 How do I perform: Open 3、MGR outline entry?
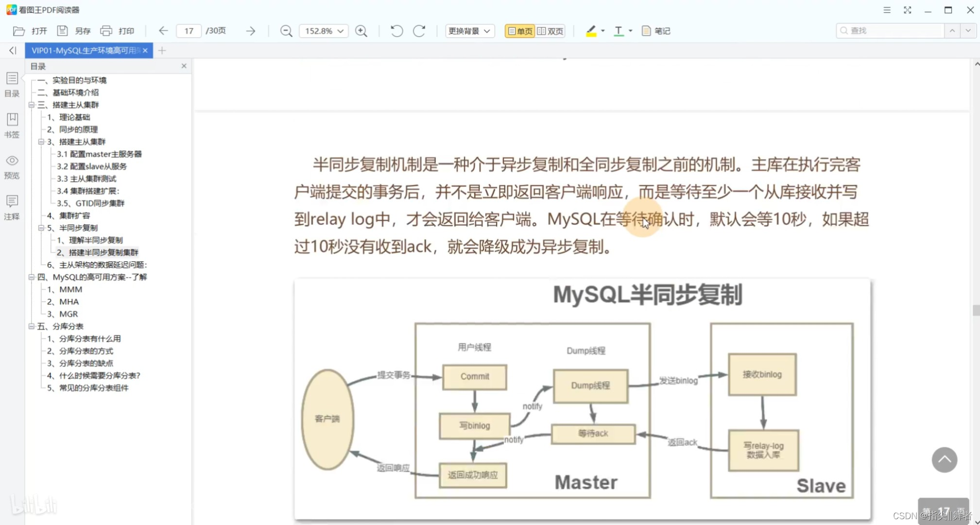(x=63, y=314)
